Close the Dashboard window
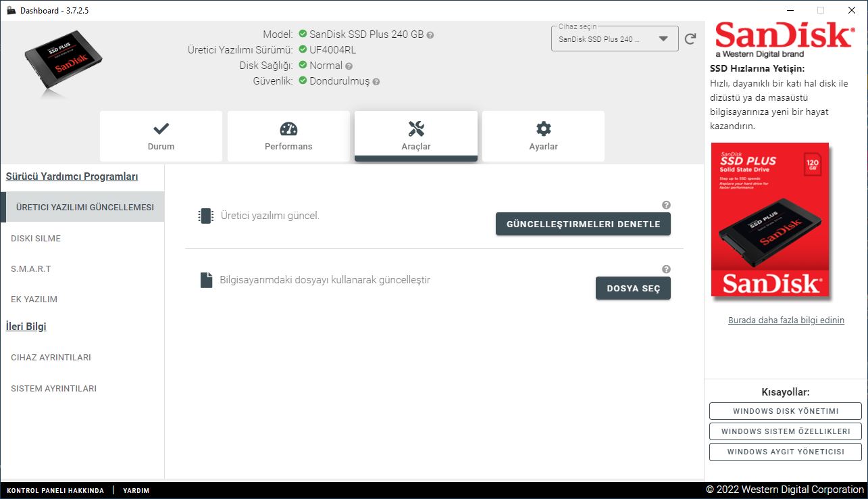 [x=852, y=10]
